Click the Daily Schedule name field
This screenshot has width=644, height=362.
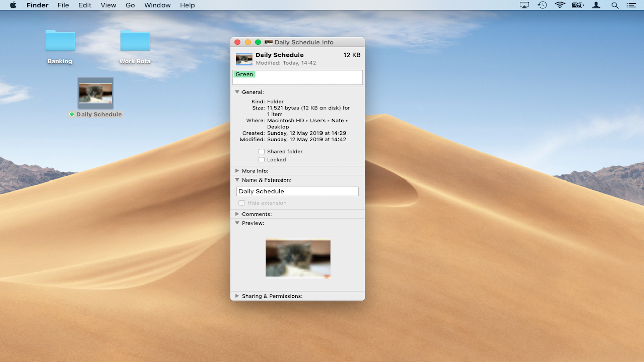[x=297, y=191]
